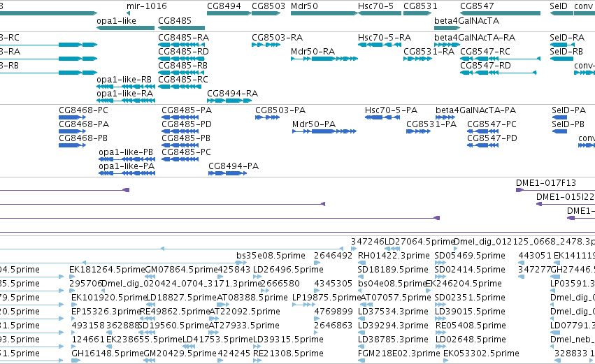595x364 pixels.
Task: Select BAC clone DME1-017F13
Action: click(556, 190)
